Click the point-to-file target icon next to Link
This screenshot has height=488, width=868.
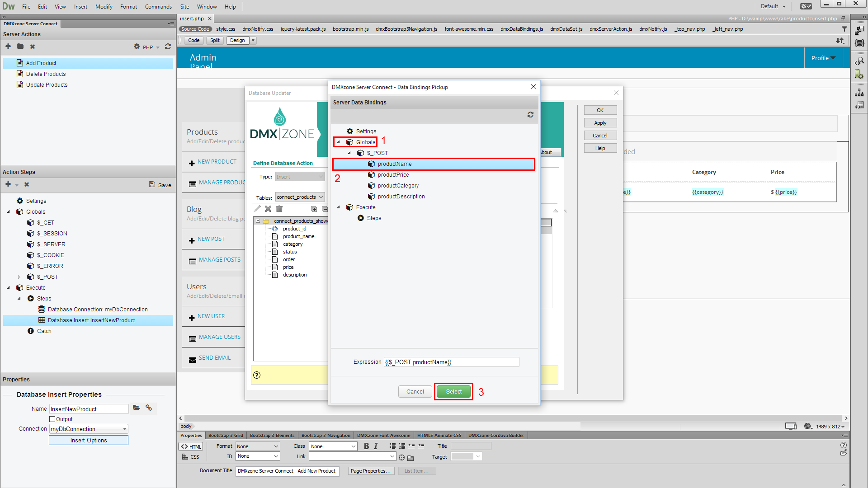(x=401, y=457)
